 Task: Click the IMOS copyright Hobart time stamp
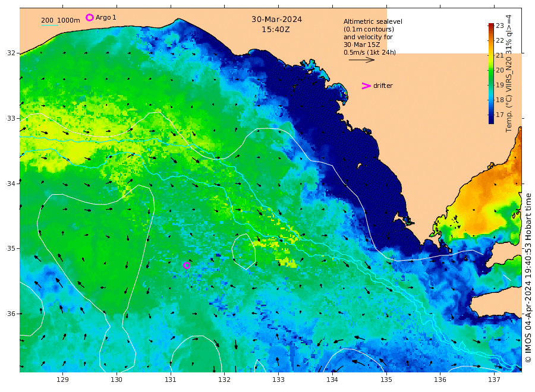528,278
